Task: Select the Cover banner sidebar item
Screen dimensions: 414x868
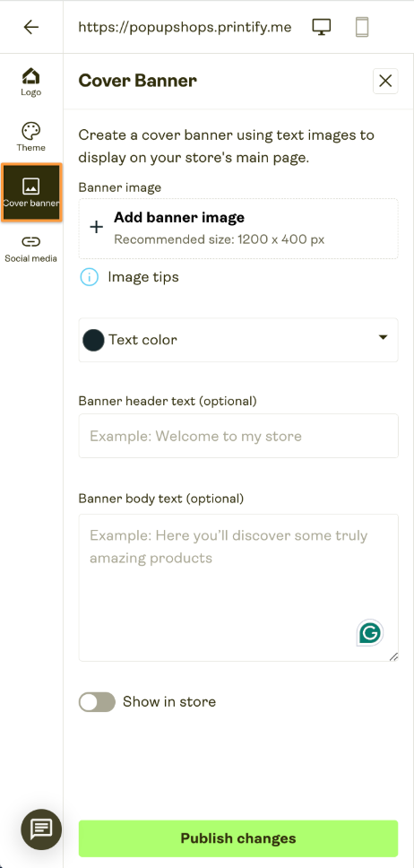Action: tap(31, 193)
